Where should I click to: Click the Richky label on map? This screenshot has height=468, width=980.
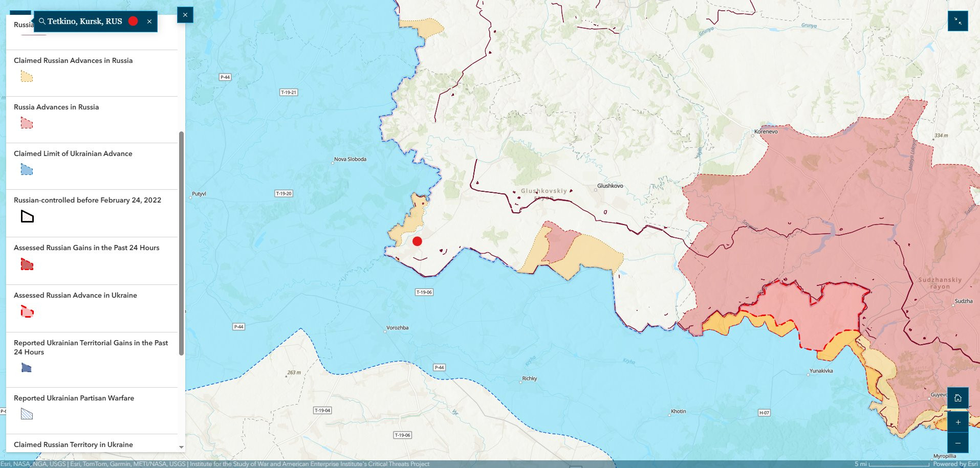[x=530, y=379]
